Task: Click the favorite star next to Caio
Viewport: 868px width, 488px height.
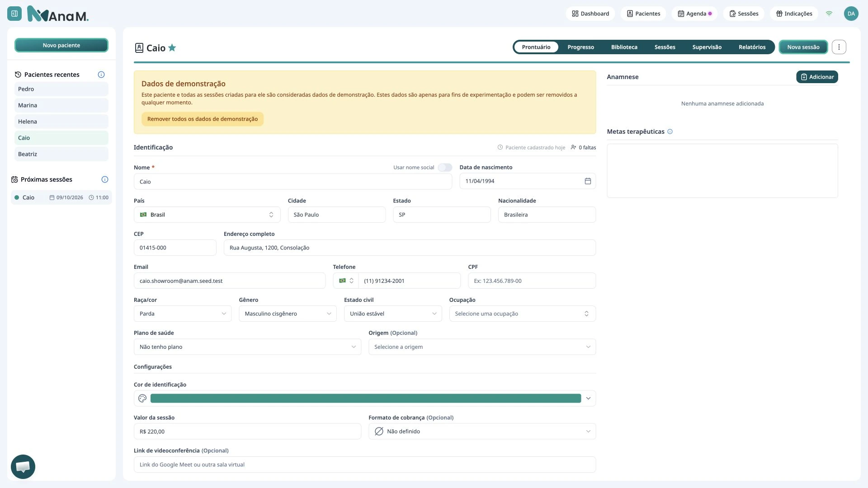Action: (172, 48)
